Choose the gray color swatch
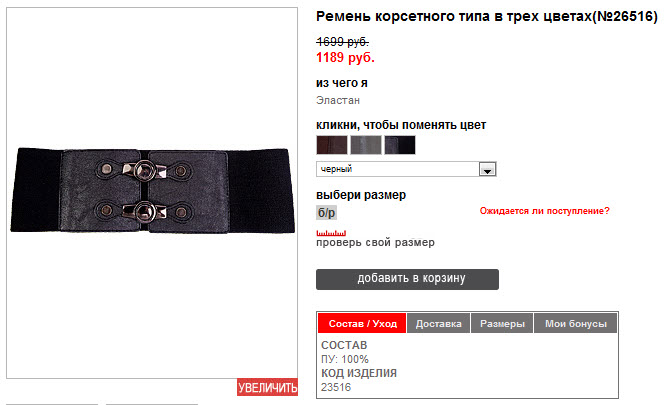 coord(366,145)
